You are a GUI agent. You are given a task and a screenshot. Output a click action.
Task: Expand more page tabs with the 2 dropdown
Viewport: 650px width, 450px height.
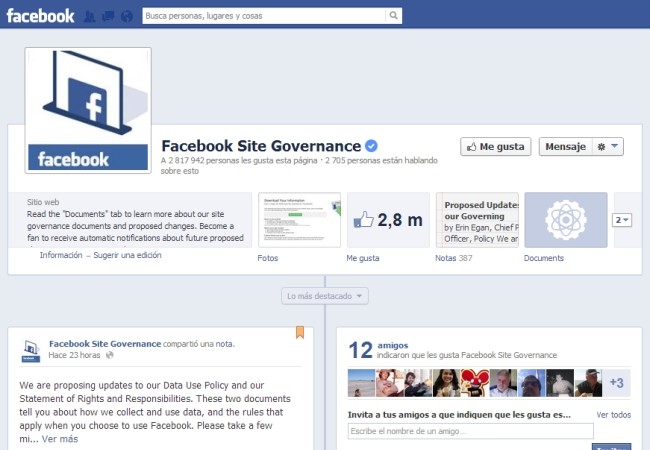(622, 220)
